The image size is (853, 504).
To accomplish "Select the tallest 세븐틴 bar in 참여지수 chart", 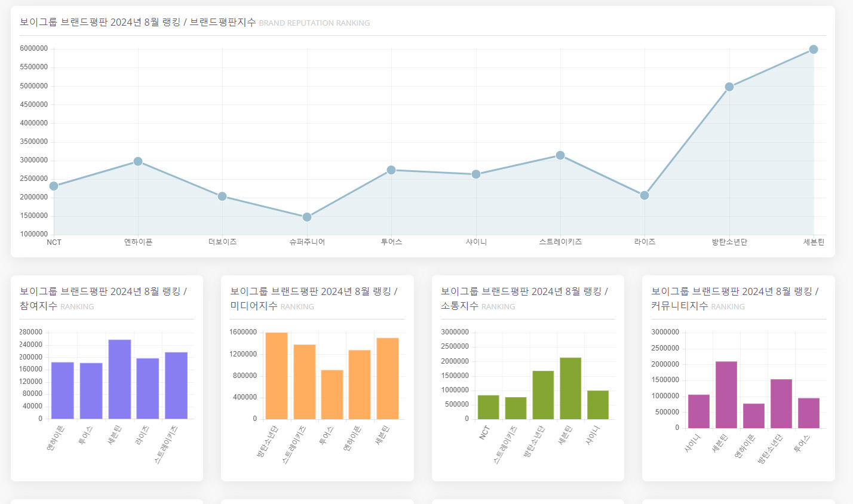I will [119, 379].
